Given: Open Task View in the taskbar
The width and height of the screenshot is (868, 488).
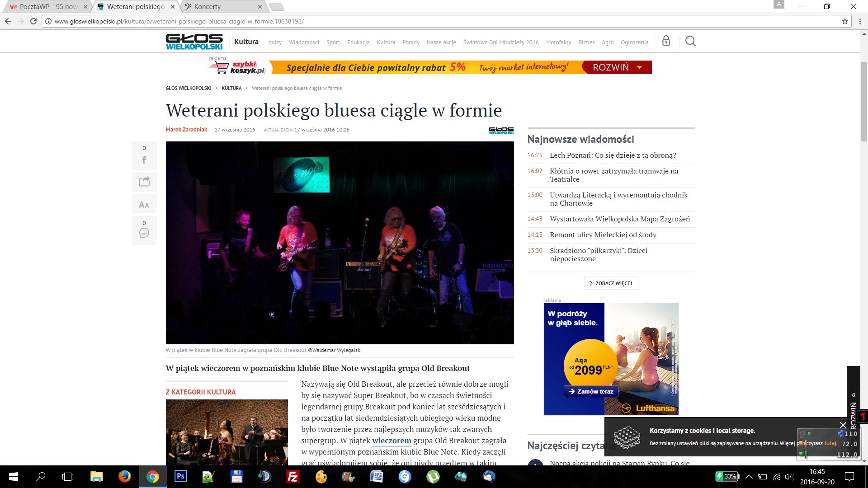Looking at the screenshot, I should (68, 477).
